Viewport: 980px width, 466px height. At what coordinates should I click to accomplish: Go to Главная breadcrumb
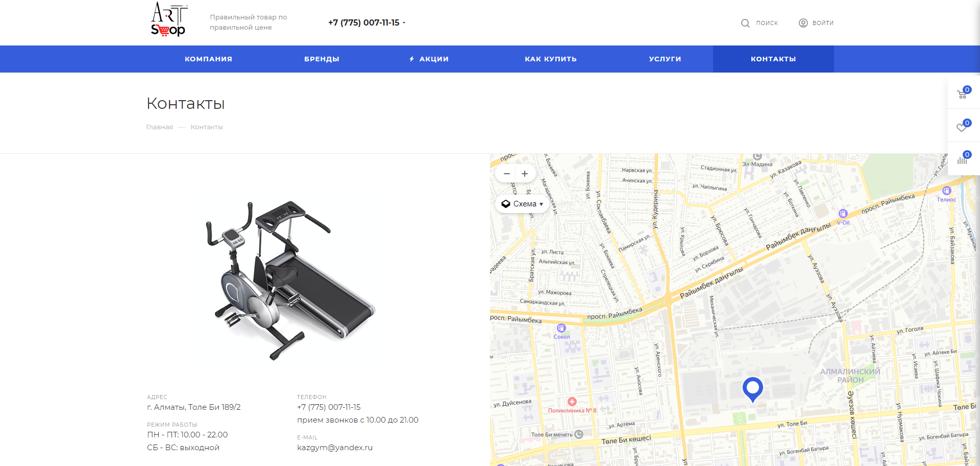coord(159,127)
